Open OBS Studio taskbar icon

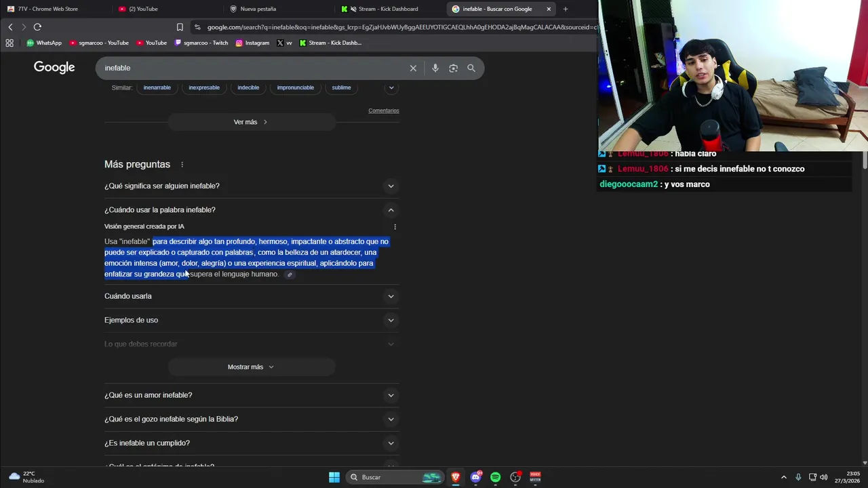pos(515,477)
